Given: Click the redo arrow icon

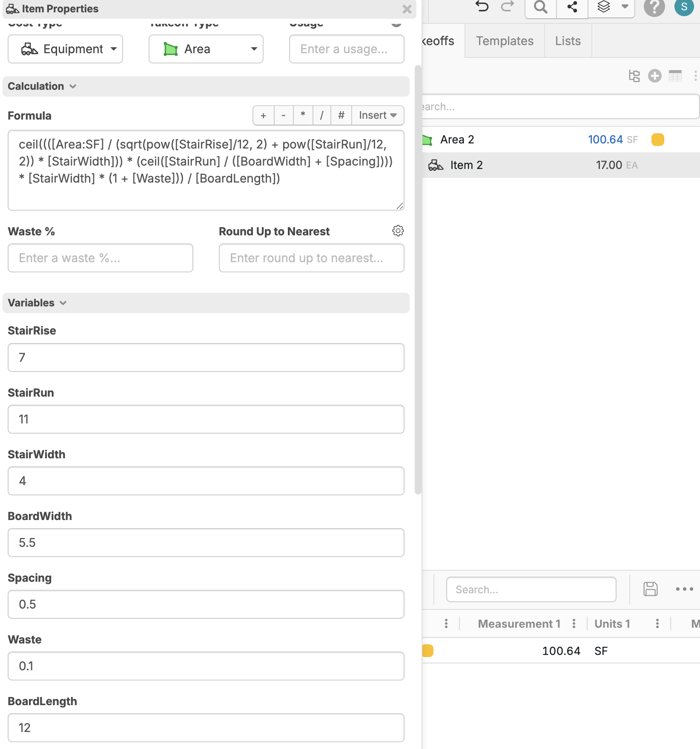Looking at the screenshot, I should pyautogui.click(x=507, y=7).
